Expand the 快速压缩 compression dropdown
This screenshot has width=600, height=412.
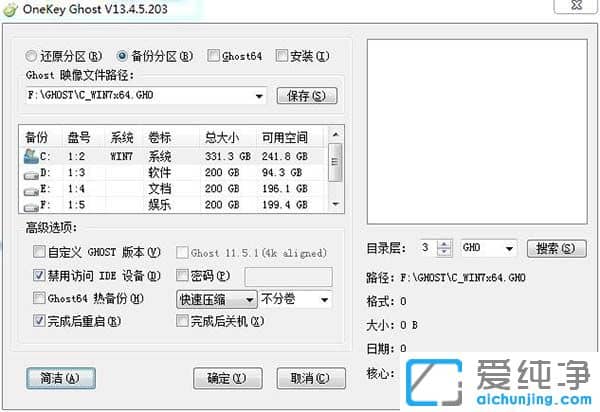coord(248,299)
